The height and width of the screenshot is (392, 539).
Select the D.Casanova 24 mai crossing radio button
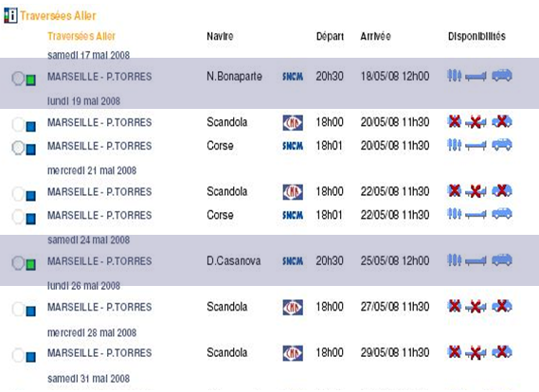point(18,263)
